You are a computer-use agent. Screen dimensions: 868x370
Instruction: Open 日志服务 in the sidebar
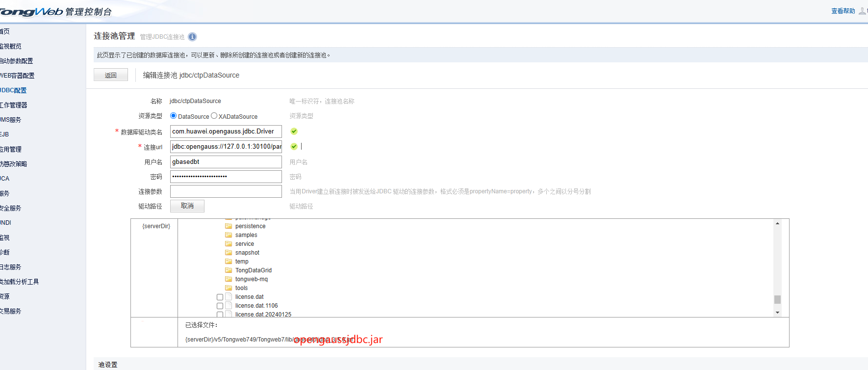10,267
